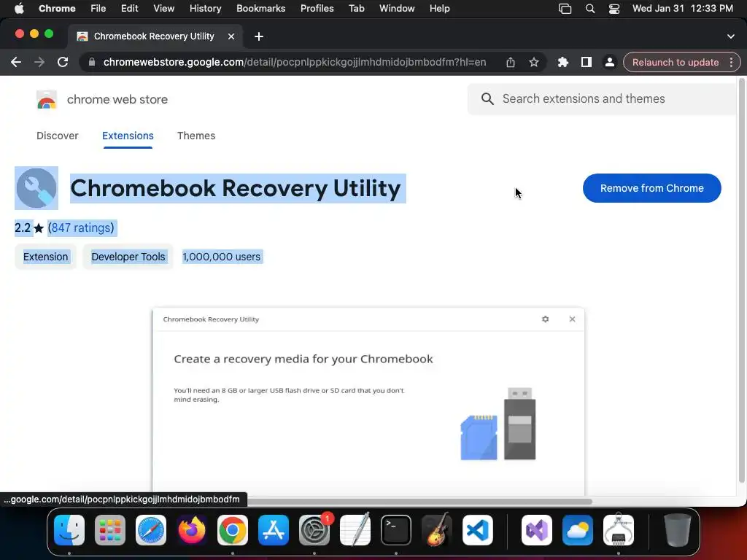Open Terminal from the Dock

396,530
